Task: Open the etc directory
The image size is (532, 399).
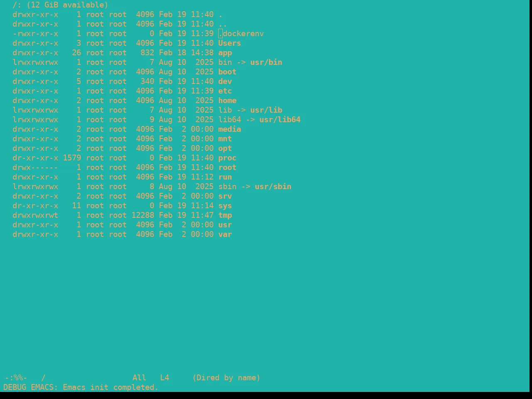Action: point(225,91)
